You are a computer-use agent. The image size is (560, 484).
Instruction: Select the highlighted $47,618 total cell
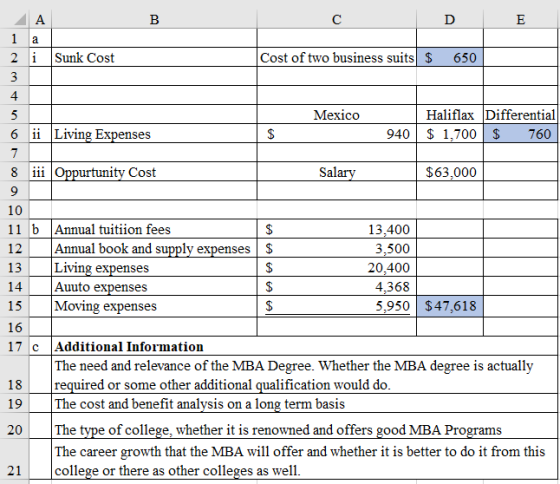coord(450,306)
